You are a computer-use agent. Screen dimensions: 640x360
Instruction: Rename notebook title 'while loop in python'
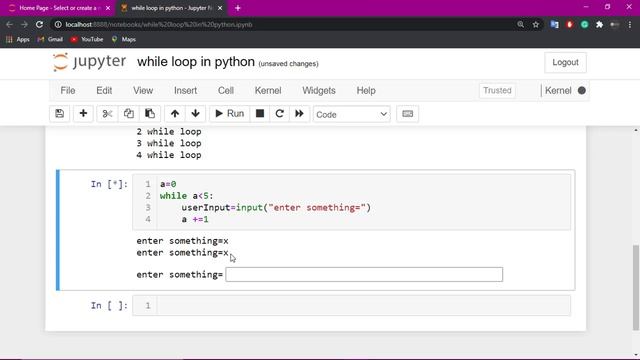click(x=196, y=62)
